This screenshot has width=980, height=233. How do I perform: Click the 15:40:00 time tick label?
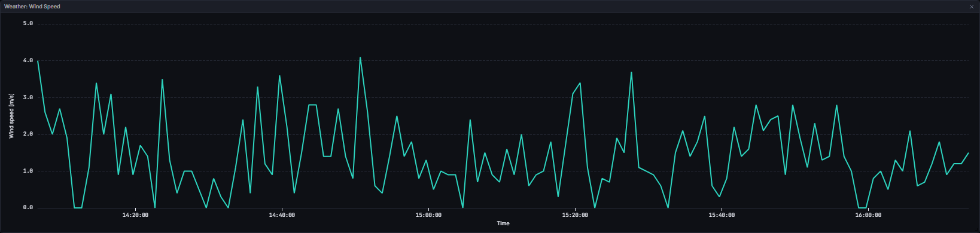pos(722,215)
